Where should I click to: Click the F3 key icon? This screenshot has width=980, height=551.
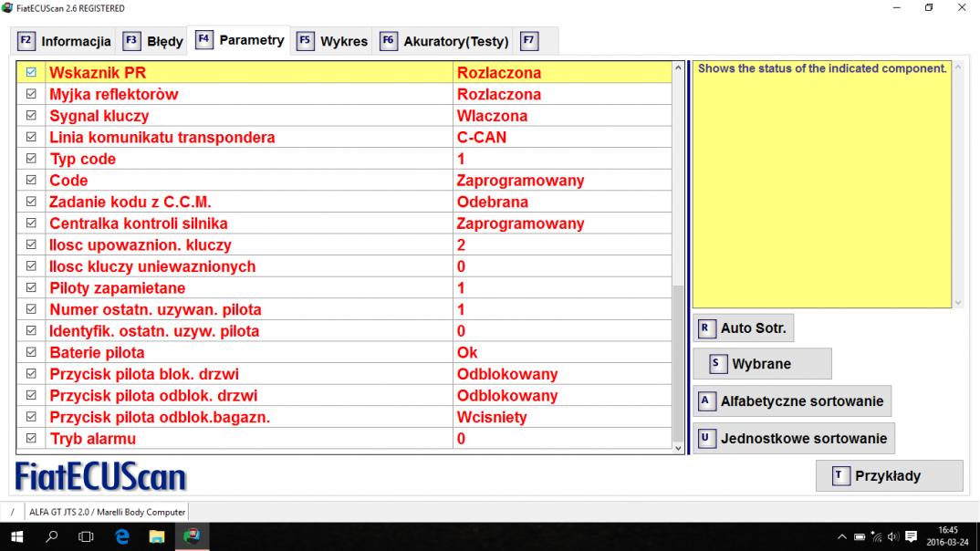coord(131,41)
